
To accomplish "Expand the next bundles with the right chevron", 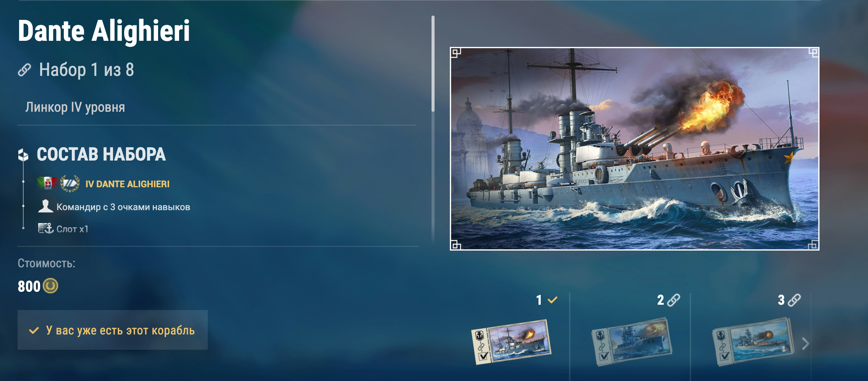I will coord(805,344).
